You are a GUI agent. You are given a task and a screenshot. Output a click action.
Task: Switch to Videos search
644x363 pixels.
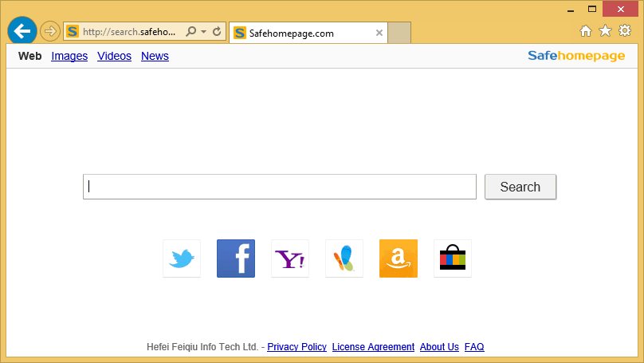click(114, 56)
